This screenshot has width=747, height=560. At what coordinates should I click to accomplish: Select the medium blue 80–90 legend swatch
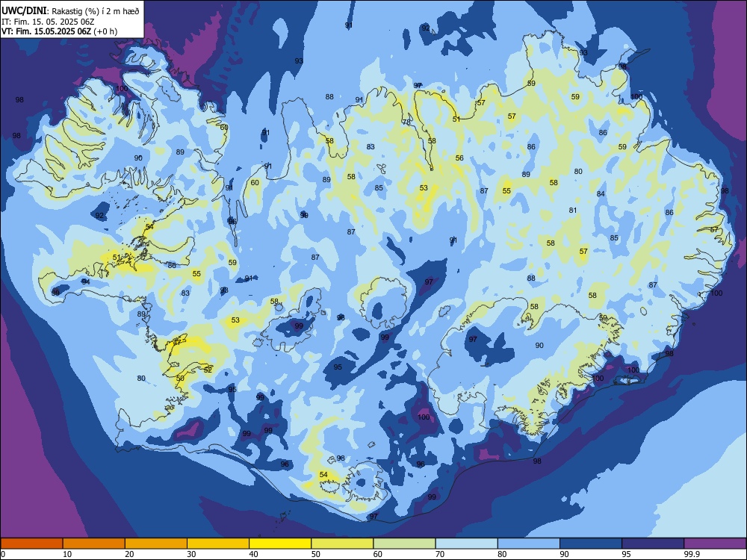click(529, 544)
